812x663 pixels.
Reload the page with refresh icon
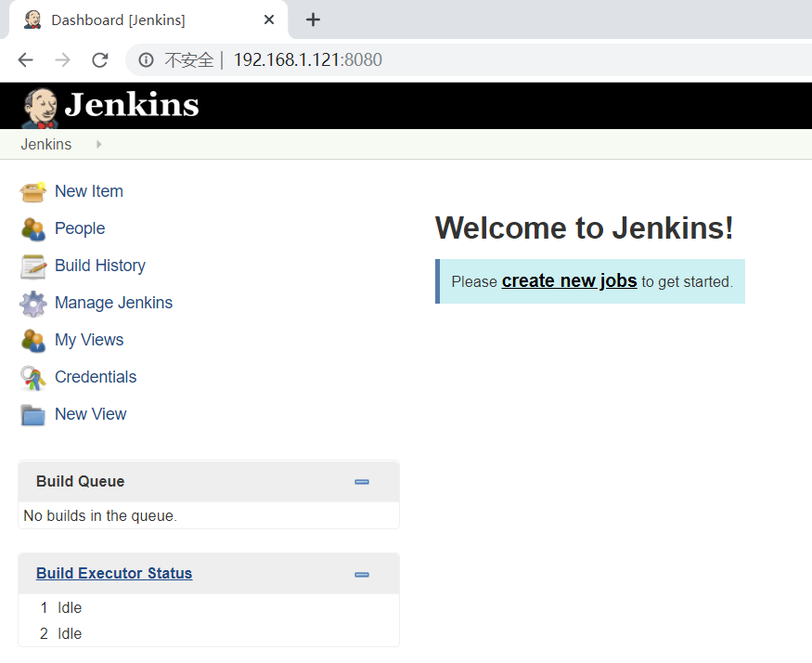click(x=100, y=60)
